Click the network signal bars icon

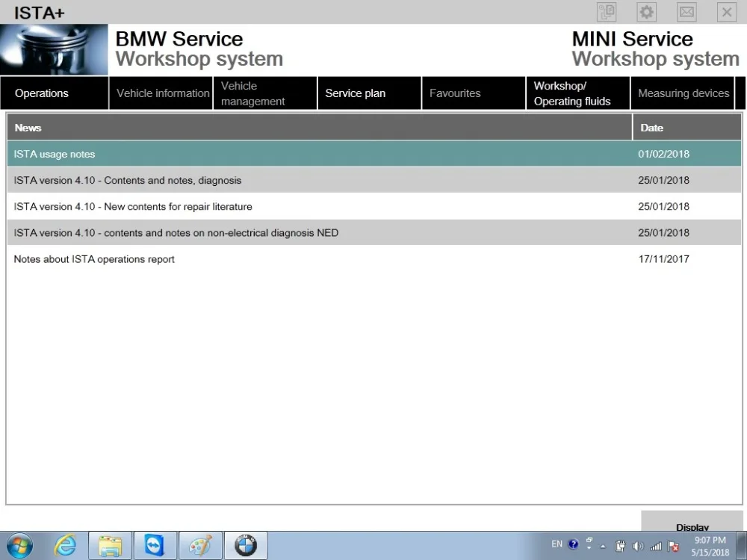click(x=656, y=547)
